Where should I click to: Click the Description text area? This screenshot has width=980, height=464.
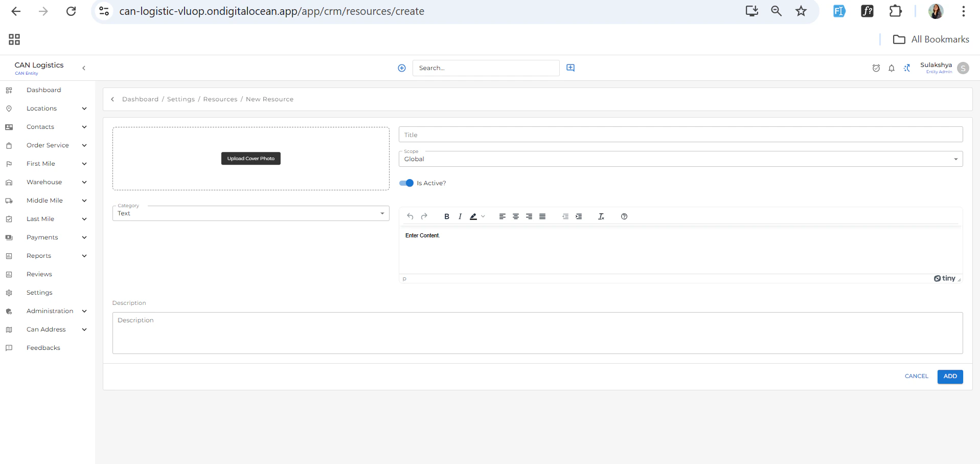coord(537,333)
